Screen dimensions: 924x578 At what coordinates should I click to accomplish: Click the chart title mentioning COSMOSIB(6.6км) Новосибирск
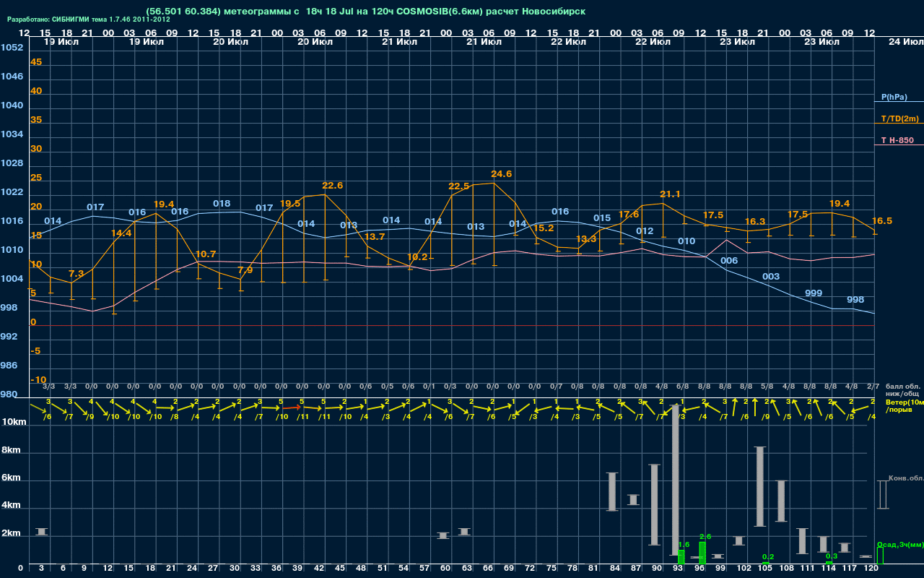click(366, 12)
